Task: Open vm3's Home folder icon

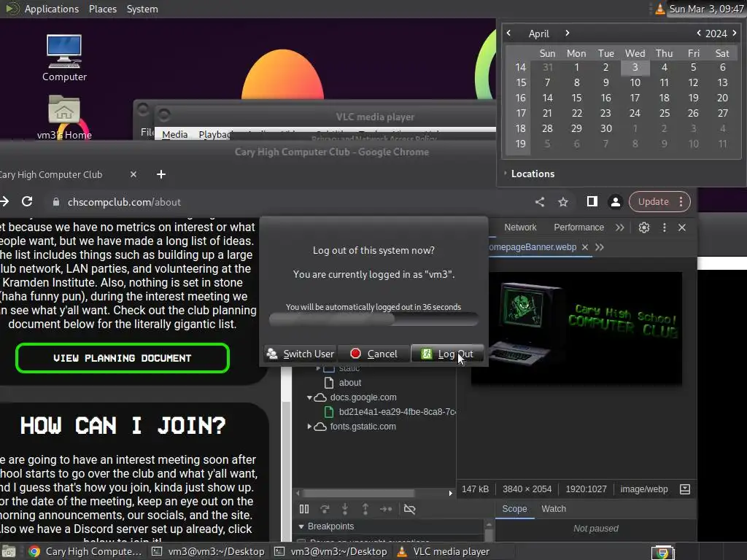Action: point(64,117)
